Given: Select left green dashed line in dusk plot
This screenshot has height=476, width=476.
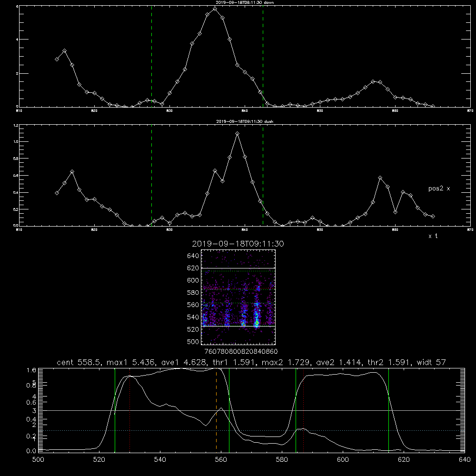Looking at the screenshot, I should [x=151, y=176].
